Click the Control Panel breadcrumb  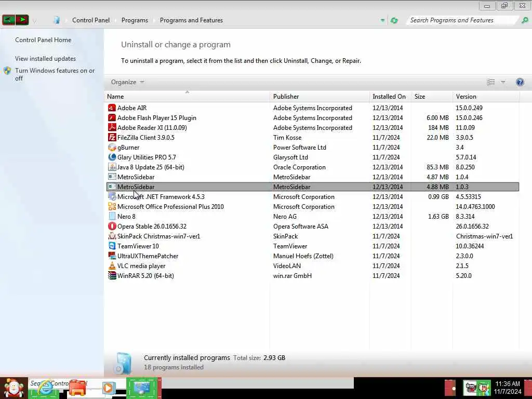pyautogui.click(x=91, y=20)
